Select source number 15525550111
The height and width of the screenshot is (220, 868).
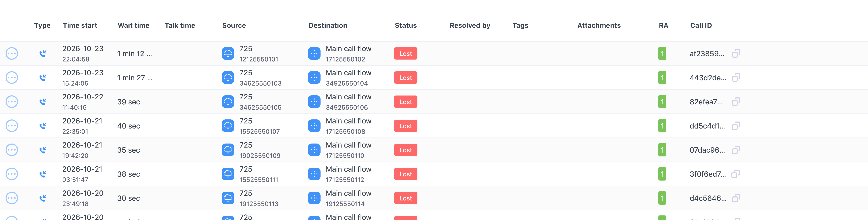(x=259, y=180)
